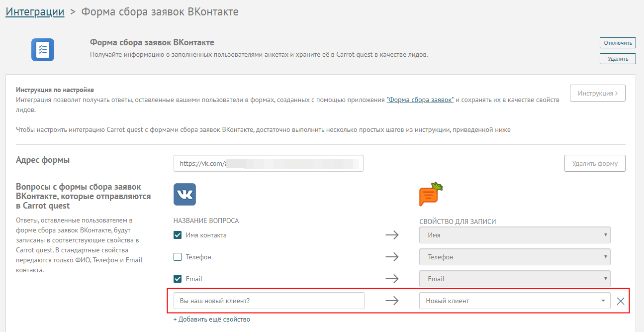644x332 pixels.
Task: Click the 'Вы наш новый клиент?' question field
Action: tap(269, 301)
